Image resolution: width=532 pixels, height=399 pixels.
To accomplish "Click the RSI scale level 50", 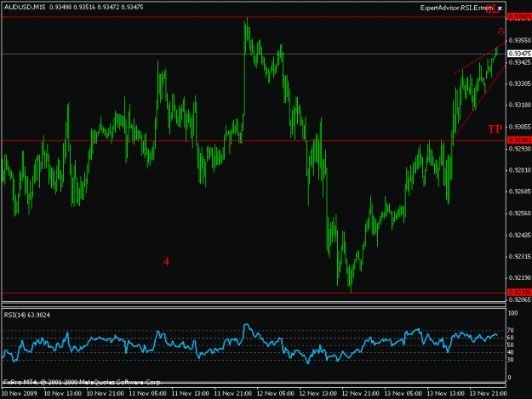I will 510,345.
